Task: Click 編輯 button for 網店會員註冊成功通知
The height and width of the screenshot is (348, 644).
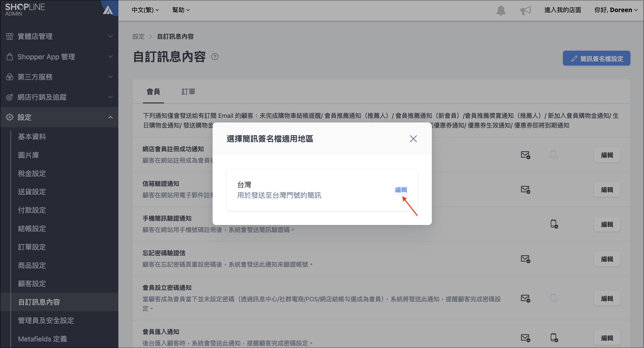Action: point(607,155)
